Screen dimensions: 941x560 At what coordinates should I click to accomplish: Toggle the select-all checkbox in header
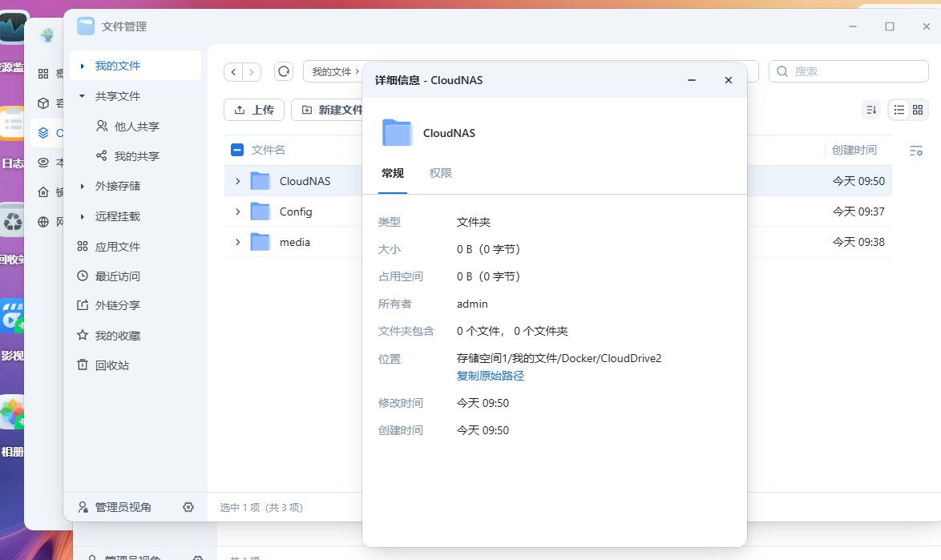(237, 150)
